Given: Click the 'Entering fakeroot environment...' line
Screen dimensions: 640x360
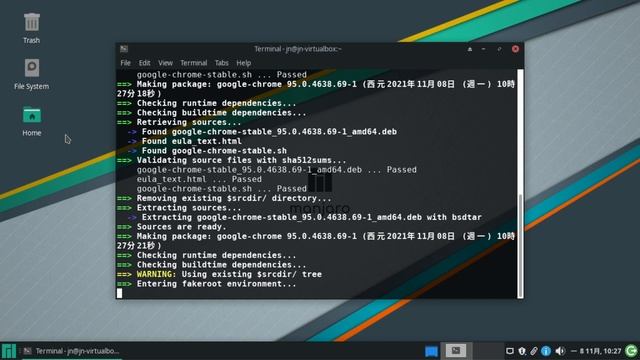Looking at the screenshot, I should [216, 284].
